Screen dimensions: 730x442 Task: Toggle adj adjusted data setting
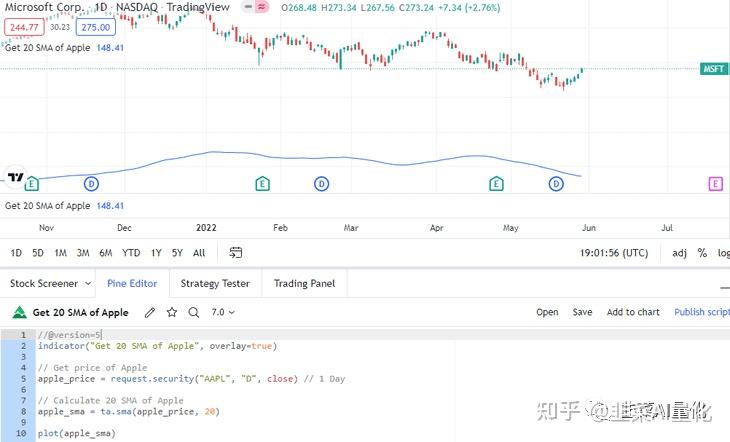click(x=679, y=253)
